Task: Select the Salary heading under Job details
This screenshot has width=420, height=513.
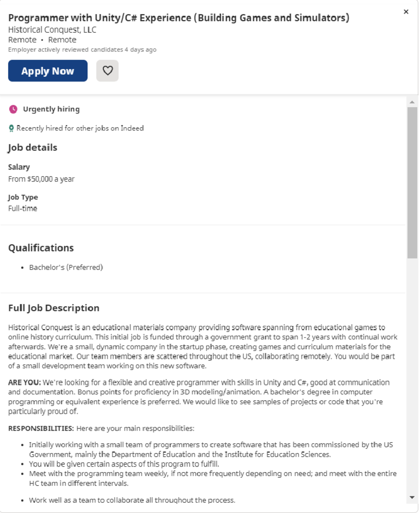Action: [x=19, y=167]
